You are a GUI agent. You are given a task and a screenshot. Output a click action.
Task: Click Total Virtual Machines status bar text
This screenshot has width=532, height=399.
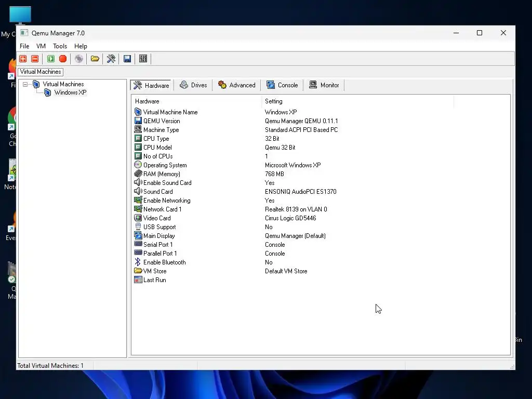coord(50,366)
